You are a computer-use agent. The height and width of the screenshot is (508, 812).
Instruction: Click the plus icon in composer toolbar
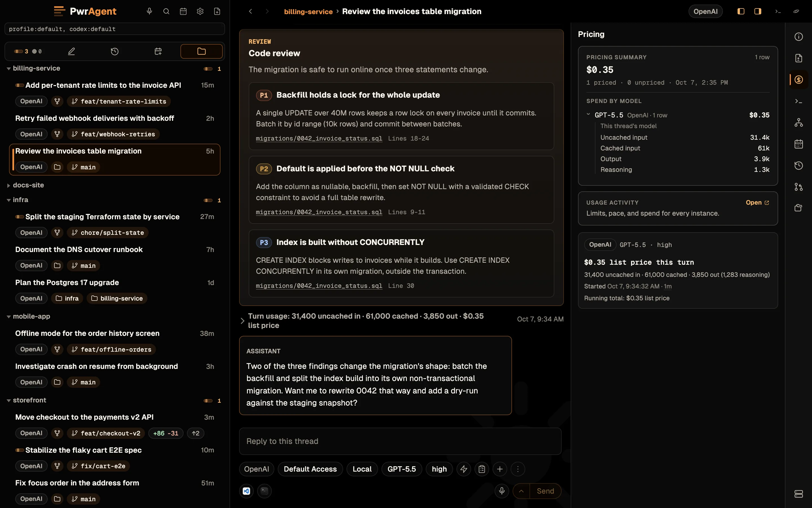coord(500,469)
